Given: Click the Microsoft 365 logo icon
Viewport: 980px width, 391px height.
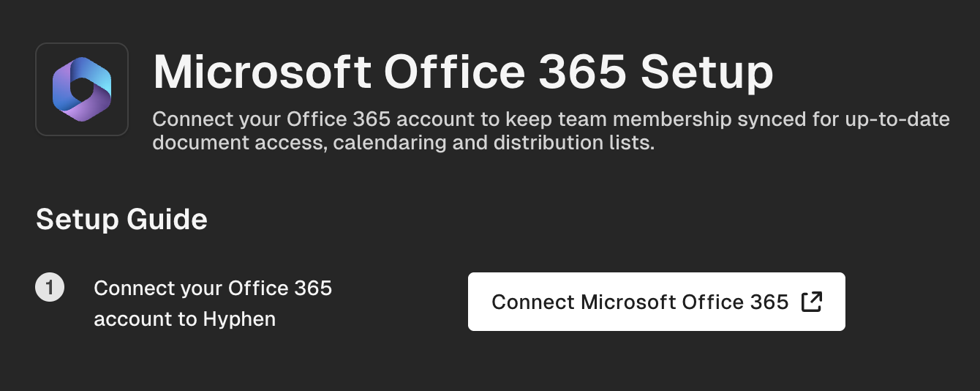Looking at the screenshot, I should pyautogui.click(x=81, y=89).
